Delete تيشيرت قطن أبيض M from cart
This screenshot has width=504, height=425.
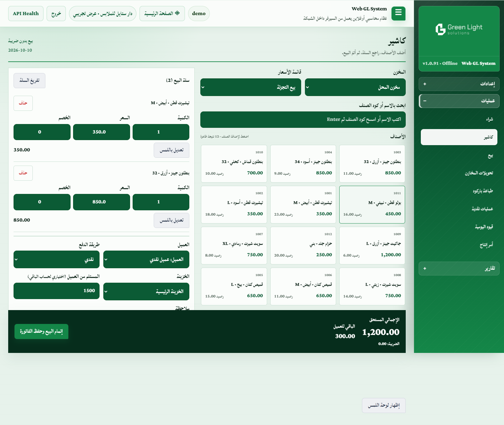[23, 103]
